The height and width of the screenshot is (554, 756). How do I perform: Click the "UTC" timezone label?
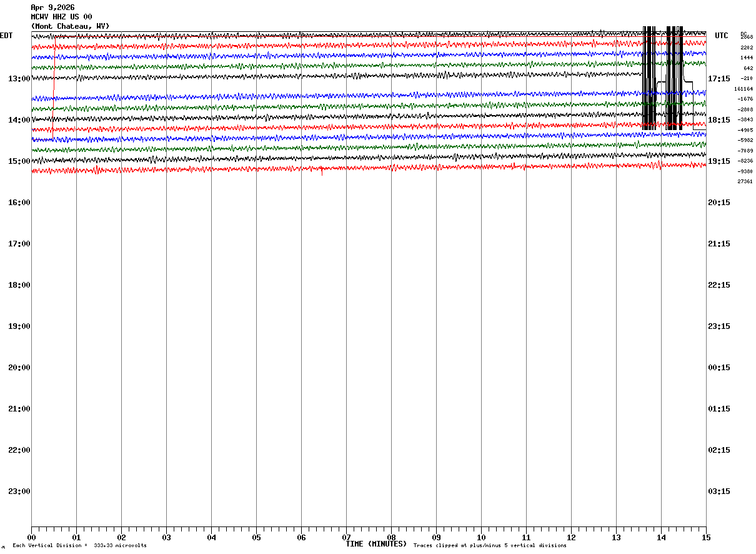722,36
